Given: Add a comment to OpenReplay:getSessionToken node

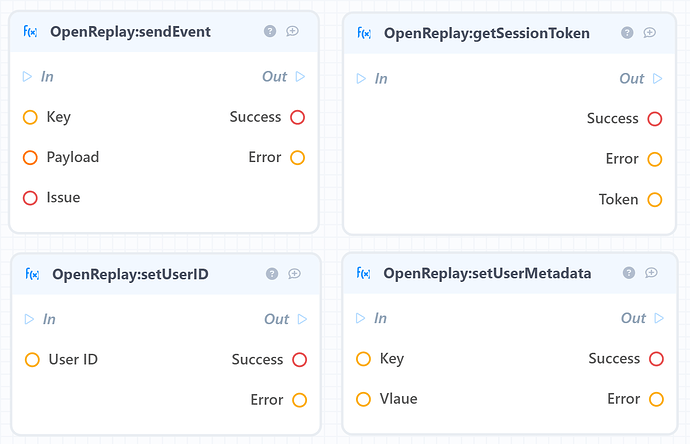Looking at the screenshot, I should click(x=650, y=33).
